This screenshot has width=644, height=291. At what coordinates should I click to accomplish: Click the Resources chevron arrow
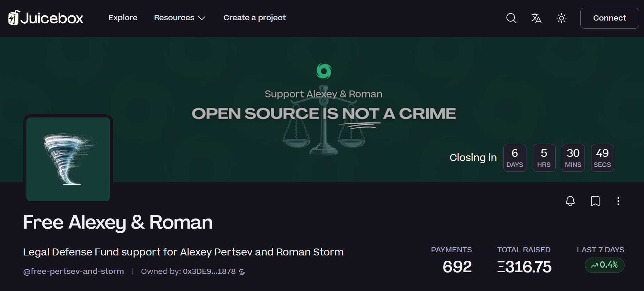(x=202, y=18)
